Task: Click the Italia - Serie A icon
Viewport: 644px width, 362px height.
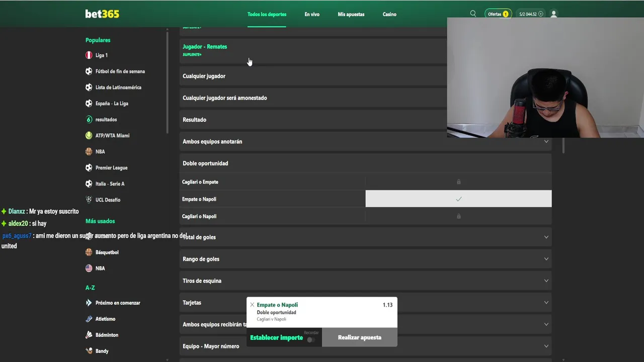Action: [x=89, y=184]
